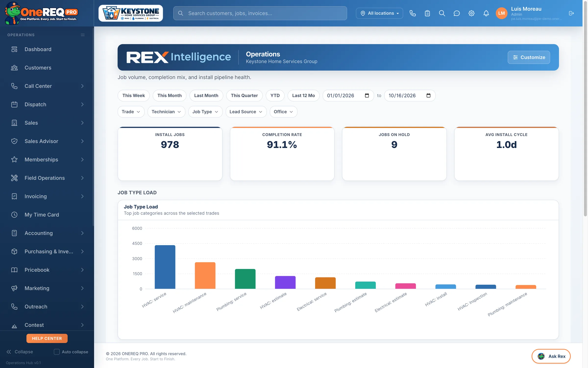Image resolution: width=588 pixels, height=368 pixels.
Task: Open the Office filter dropdown
Action: 283,112
